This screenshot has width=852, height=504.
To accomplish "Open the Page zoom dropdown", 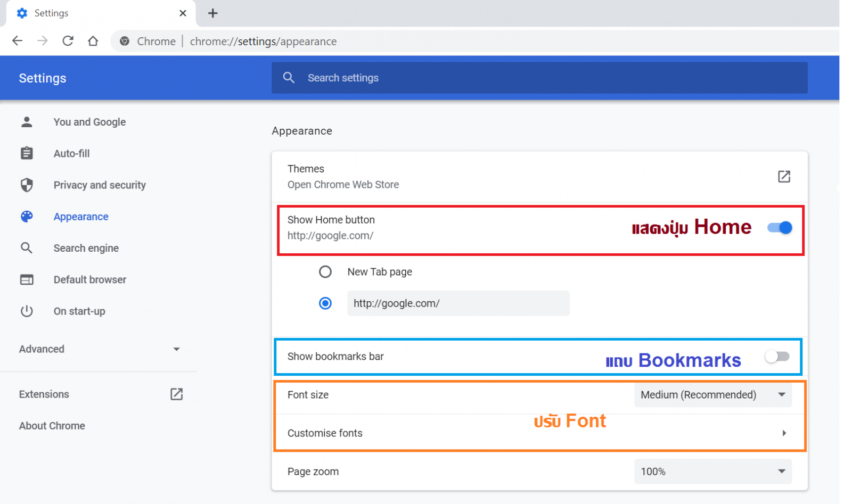I will [713, 472].
